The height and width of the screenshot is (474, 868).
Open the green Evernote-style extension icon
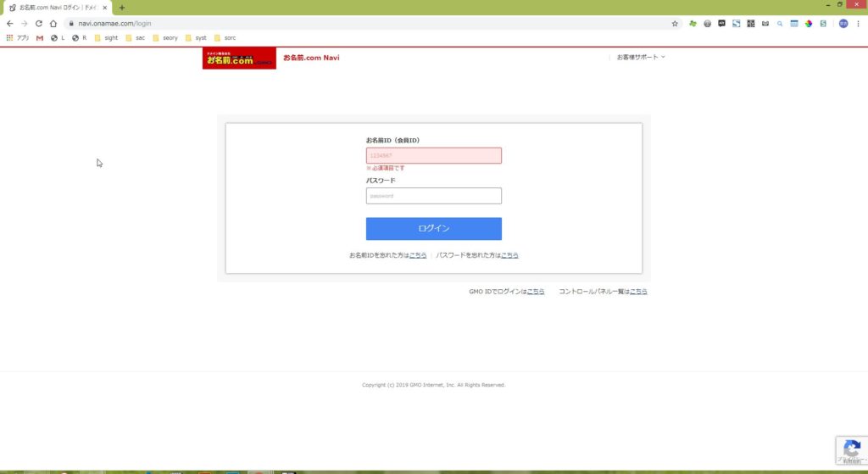click(693, 23)
